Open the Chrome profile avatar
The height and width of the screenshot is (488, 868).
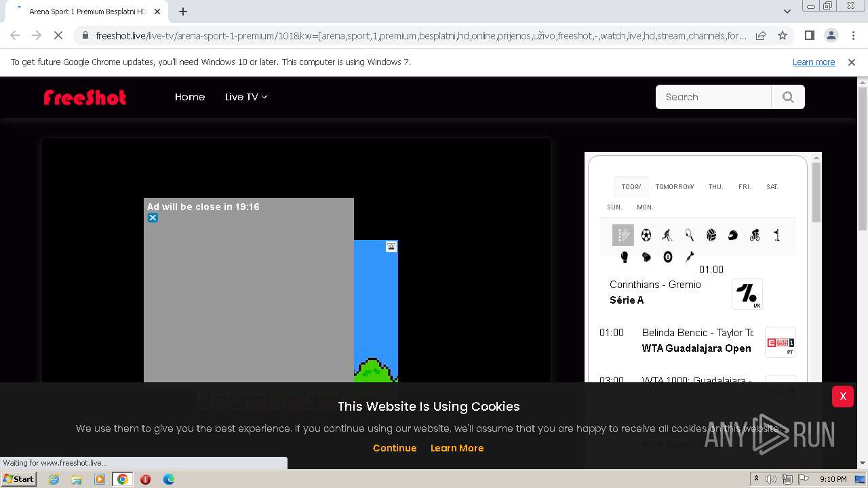pyautogui.click(x=831, y=35)
